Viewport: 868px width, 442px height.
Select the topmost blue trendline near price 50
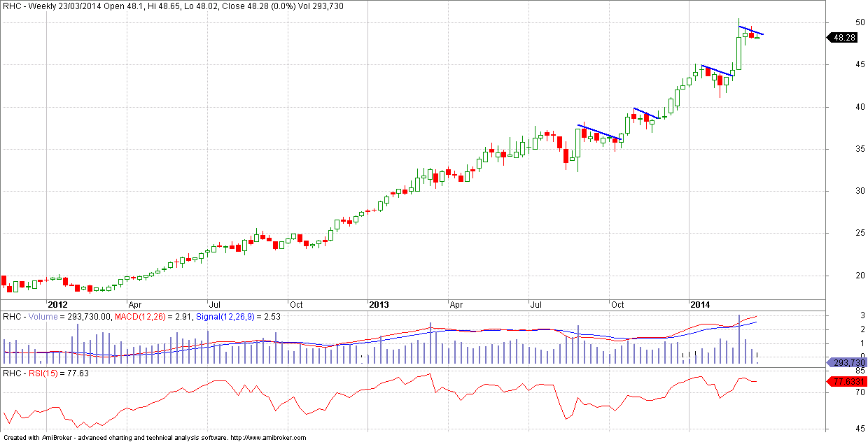pyautogui.click(x=751, y=30)
